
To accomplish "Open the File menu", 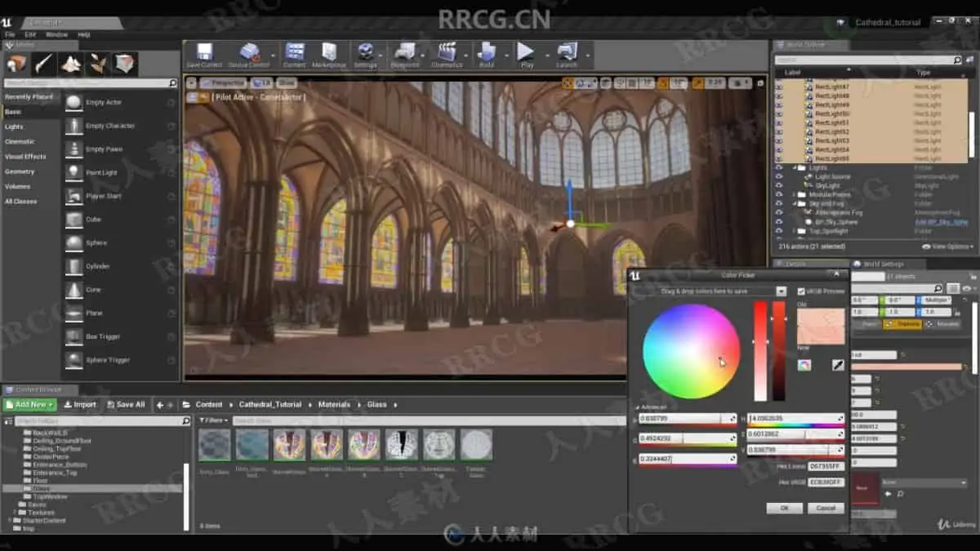I will point(10,35).
